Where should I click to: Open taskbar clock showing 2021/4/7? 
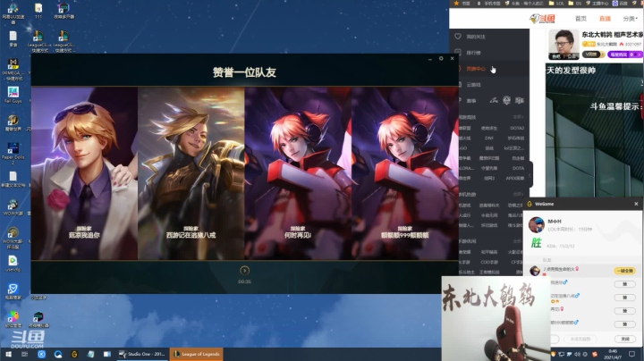613,354
